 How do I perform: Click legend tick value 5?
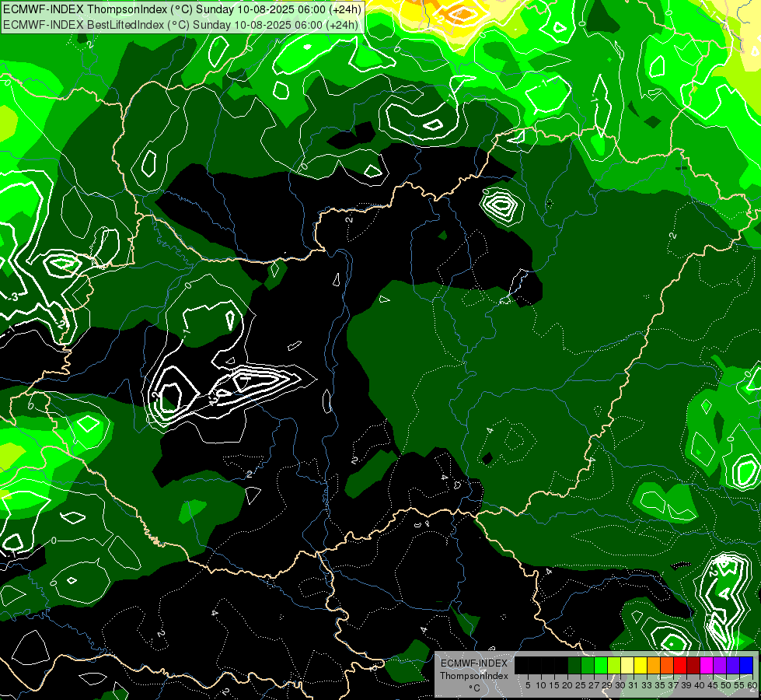[528, 685]
